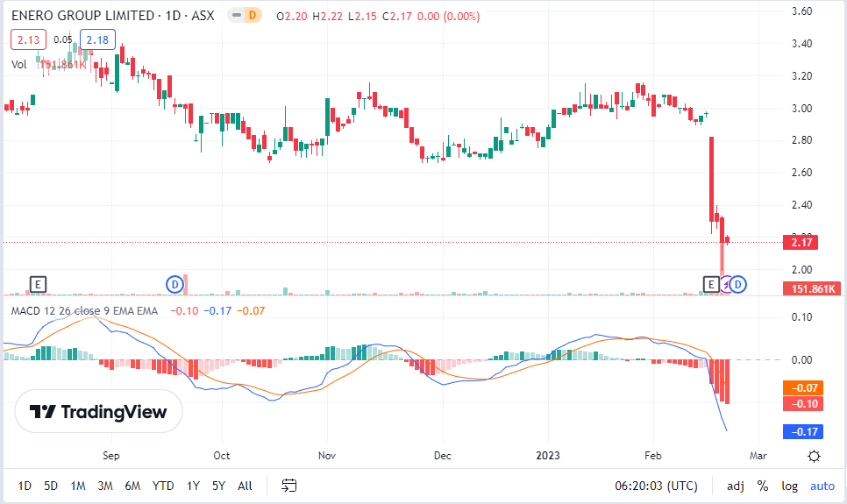Toggle percent scale mode
The height and width of the screenshot is (504, 847).
click(x=763, y=486)
